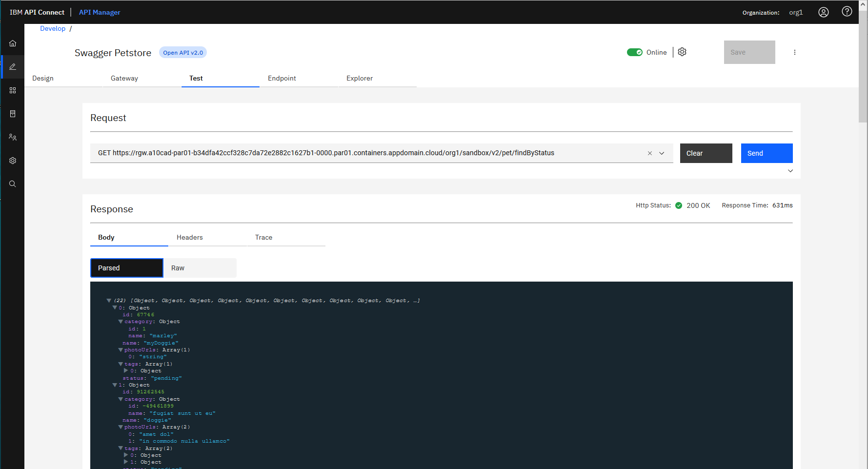Viewport: 868px width, 469px height.
Task: Open the Resources icon in sidebar
Action: coord(13,114)
